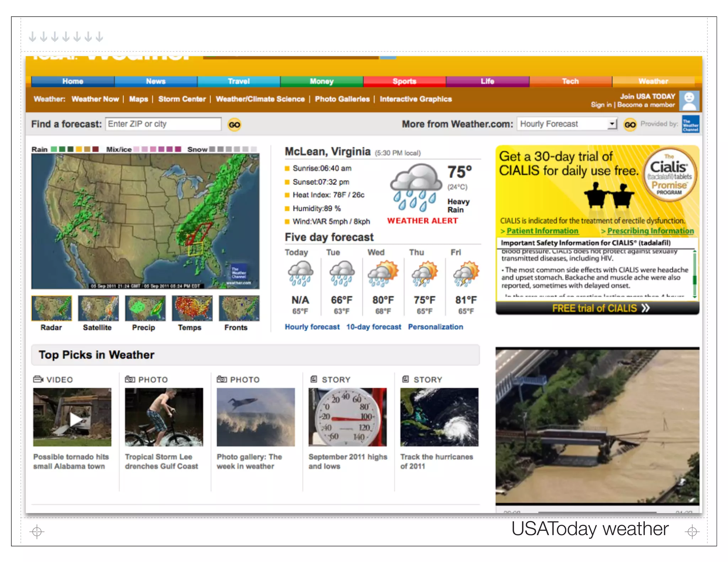Click the Prescribing Information link

point(651,231)
